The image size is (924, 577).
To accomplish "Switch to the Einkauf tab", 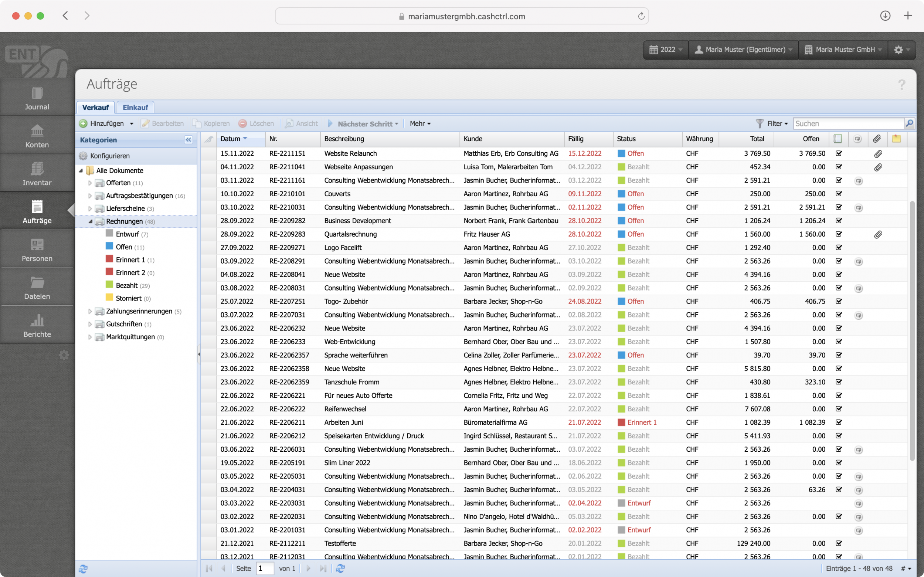I will point(135,108).
